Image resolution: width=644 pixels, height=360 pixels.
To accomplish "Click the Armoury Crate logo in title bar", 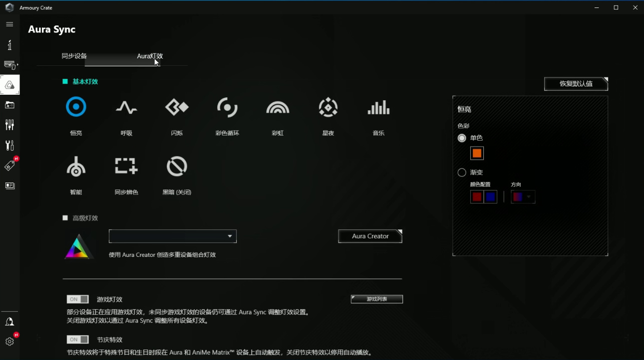I will click(x=9, y=7).
